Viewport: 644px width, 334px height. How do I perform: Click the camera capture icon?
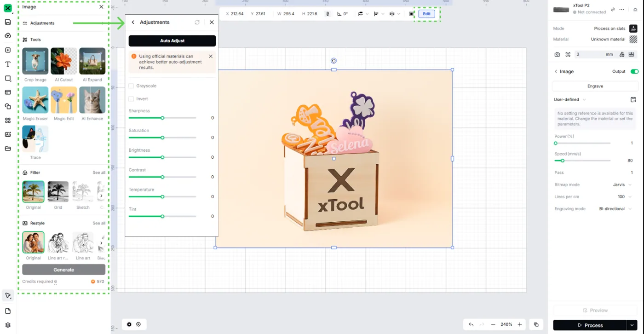click(557, 54)
